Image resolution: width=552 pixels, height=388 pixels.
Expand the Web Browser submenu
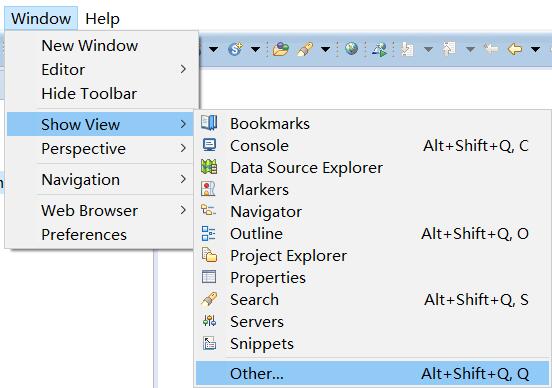[100, 211]
